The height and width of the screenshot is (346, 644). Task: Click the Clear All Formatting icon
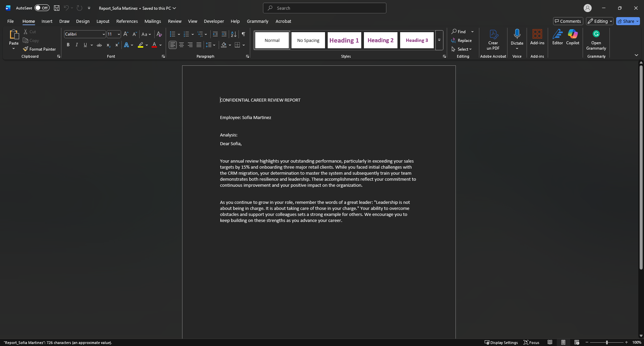click(x=159, y=34)
